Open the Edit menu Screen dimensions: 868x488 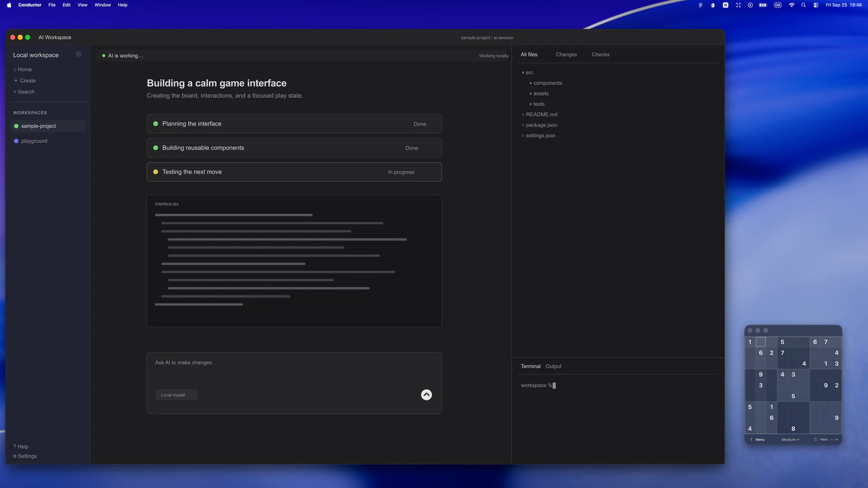66,5
